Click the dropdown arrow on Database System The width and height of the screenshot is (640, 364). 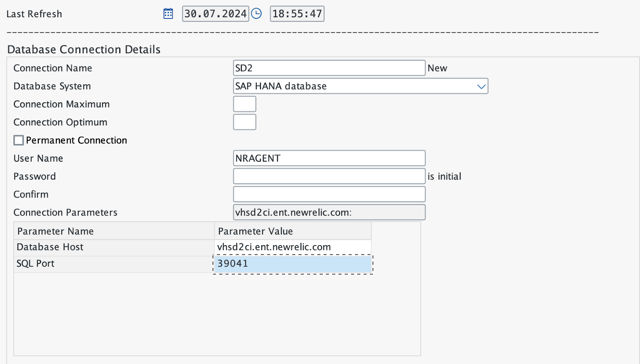pyautogui.click(x=481, y=86)
